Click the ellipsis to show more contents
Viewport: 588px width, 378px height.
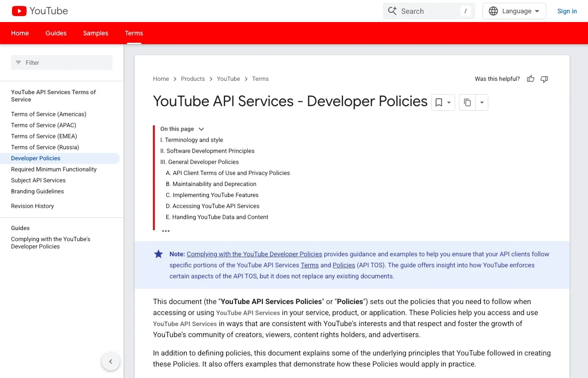[166, 231]
